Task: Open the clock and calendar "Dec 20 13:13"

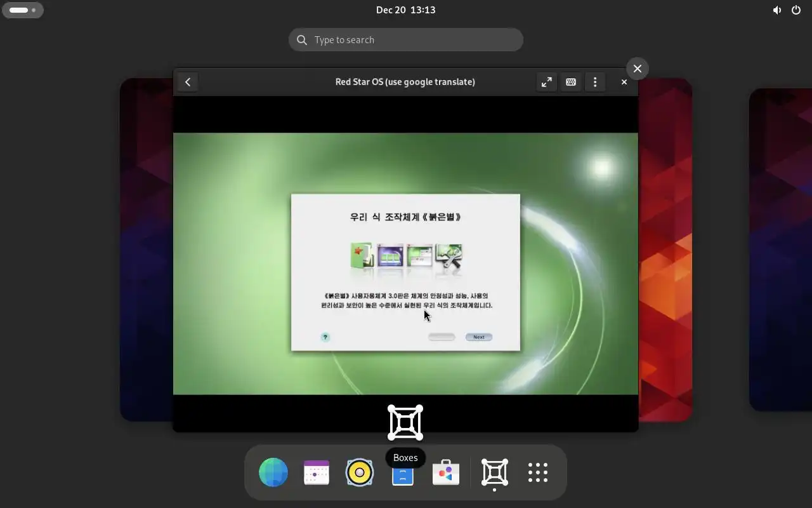Action: [406, 10]
